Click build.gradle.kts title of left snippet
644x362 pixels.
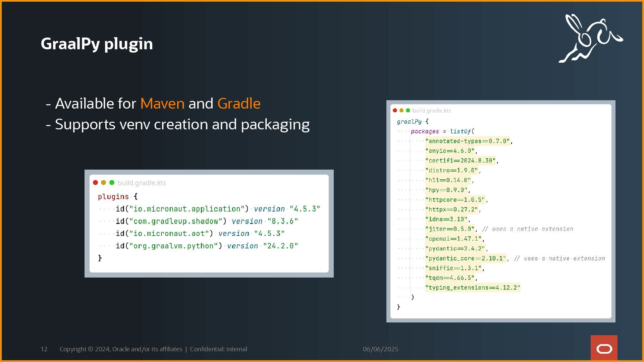142,183
